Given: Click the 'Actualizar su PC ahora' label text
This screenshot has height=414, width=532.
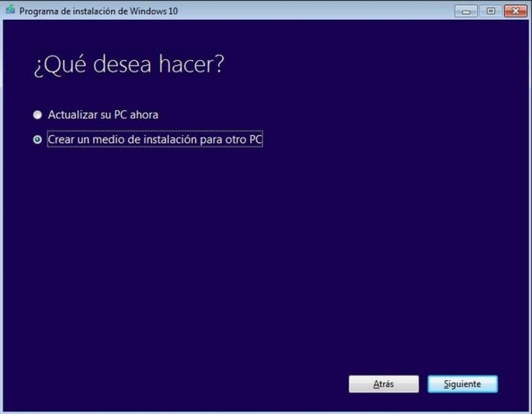Looking at the screenshot, I should 103,115.
